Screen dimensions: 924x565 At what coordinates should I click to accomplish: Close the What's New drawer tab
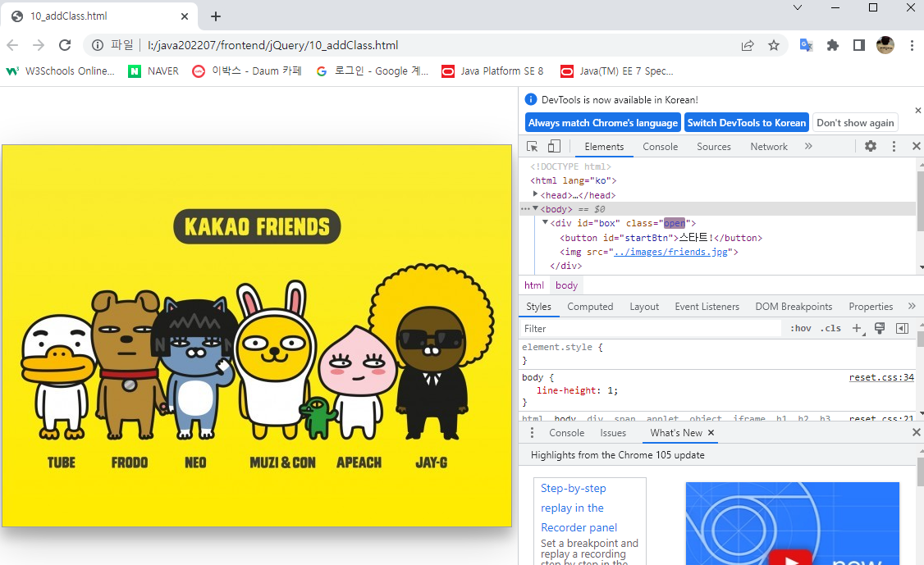coord(711,432)
